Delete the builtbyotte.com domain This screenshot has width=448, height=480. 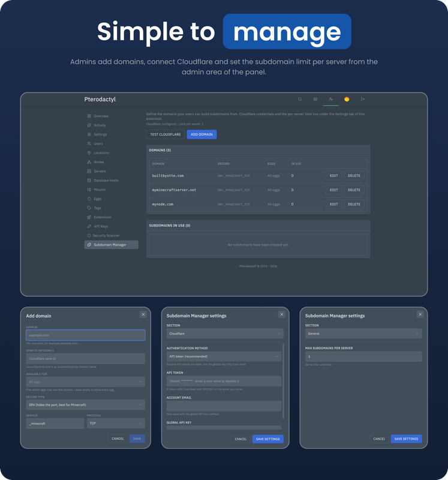tap(354, 176)
